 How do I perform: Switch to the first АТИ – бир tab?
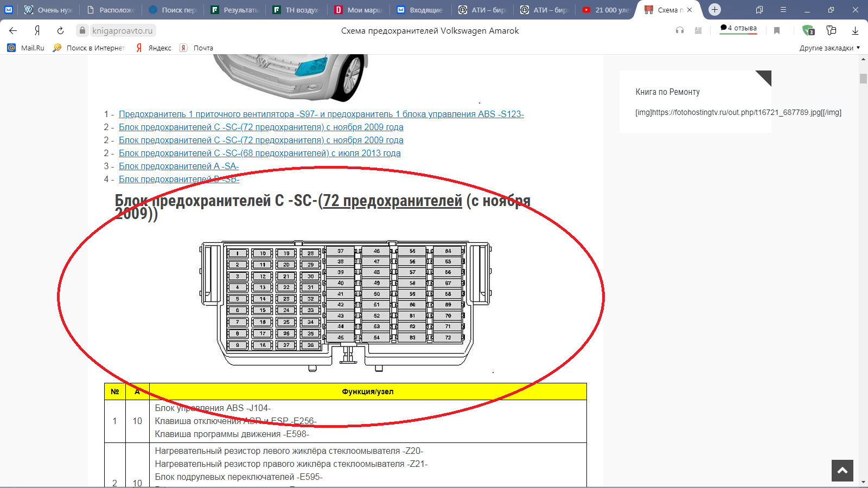[x=482, y=10]
